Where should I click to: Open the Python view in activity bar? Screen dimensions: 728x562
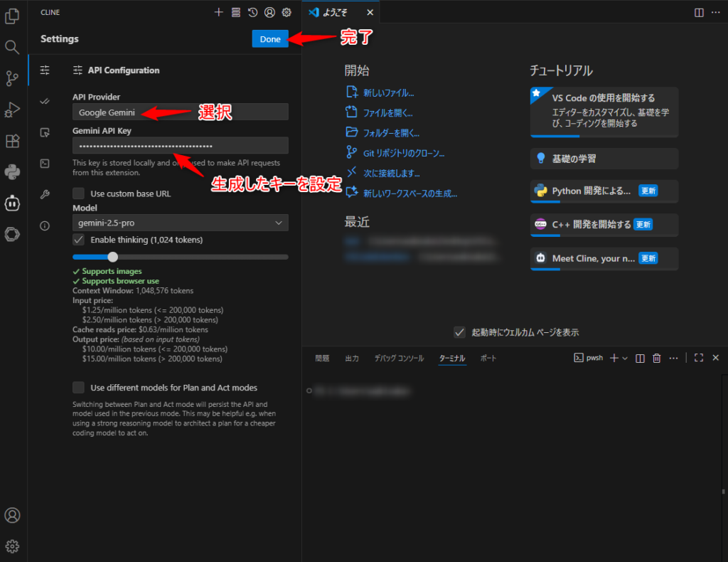click(x=12, y=171)
